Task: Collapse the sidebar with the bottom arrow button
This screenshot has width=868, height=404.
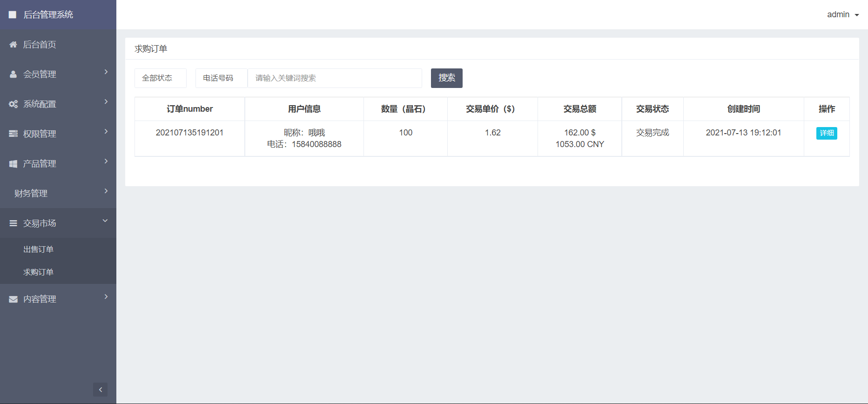Action: [x=100, y=390]
